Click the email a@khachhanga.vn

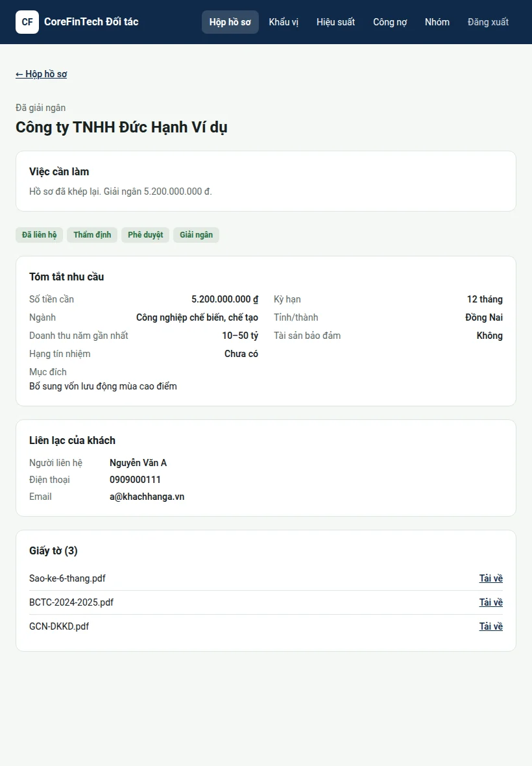(x=147, y=497)
